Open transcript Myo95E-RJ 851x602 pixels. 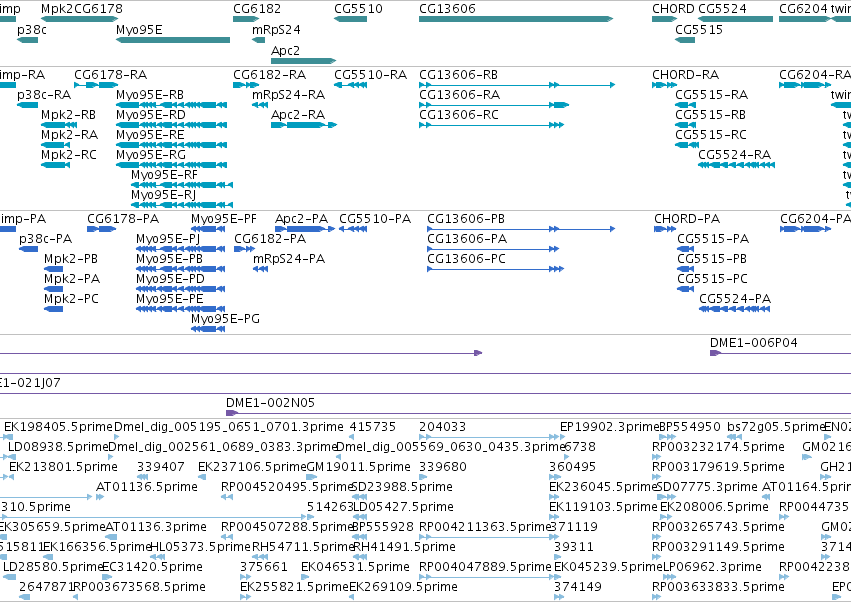click(163, 195)
